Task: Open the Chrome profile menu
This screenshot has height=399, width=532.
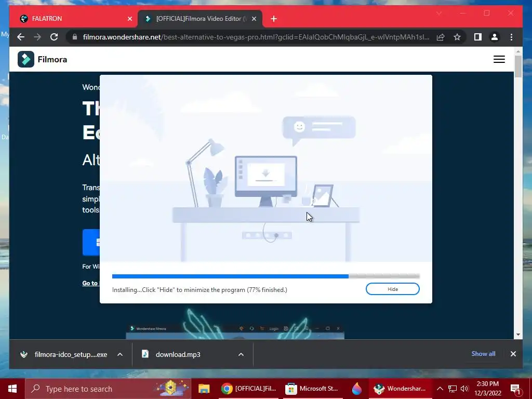Action: pos(495,37)
